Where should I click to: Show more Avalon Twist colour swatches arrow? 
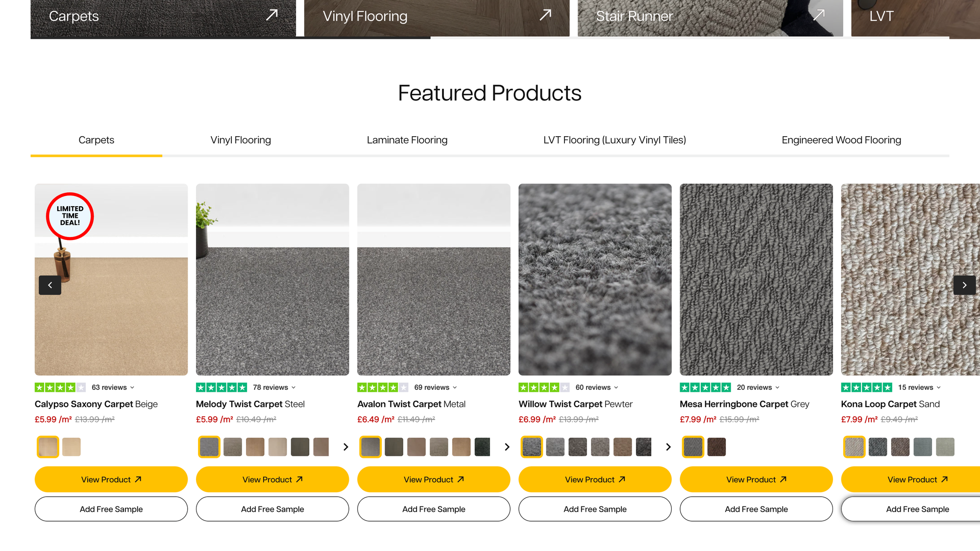(507, 447)
